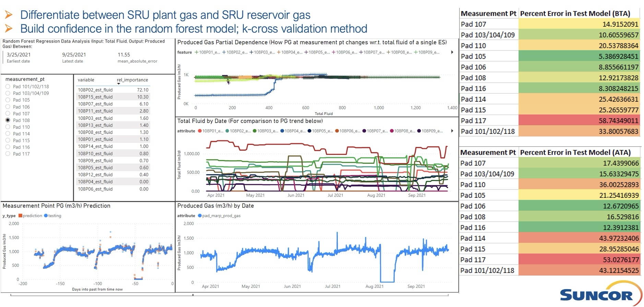Expand the Partial Dependence legend arrow
Image resolution: width=644 pixels, height=307 pixels.
pos(452,52)
